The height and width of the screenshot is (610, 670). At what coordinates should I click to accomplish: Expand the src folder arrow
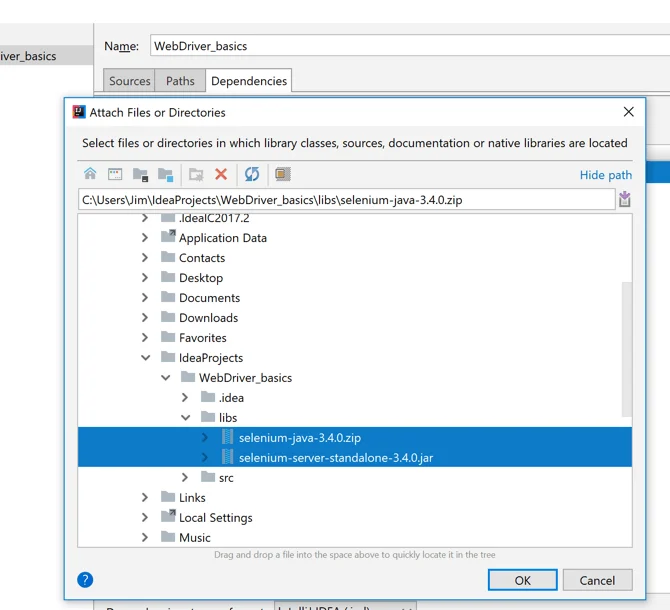[x=185, y=477]
